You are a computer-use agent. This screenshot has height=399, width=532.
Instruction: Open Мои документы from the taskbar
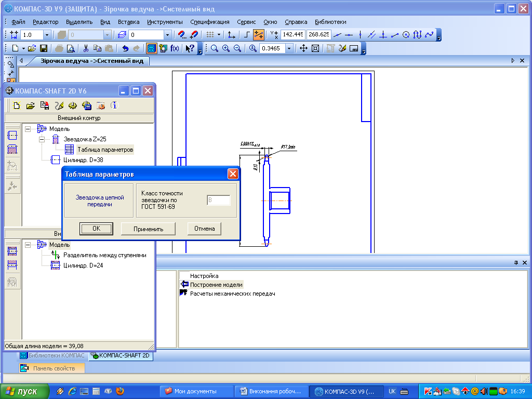[196, 392]
